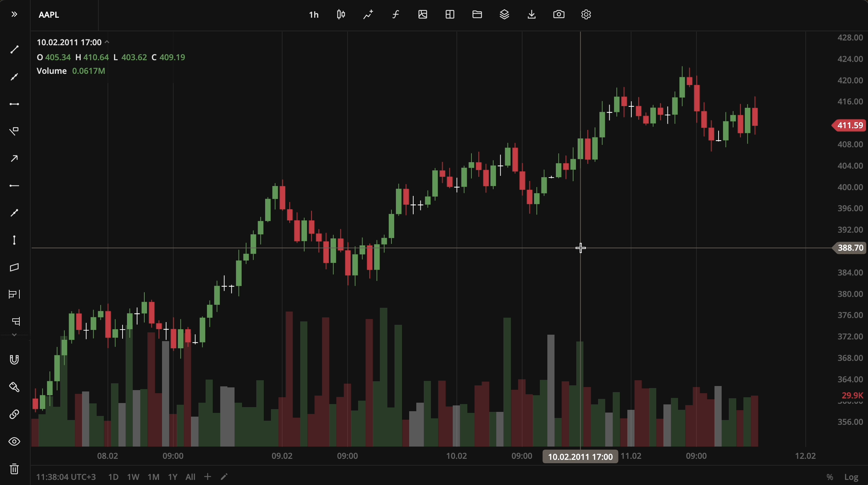Select the All range tab
The width and height of the screenshot is (868, 485).
coord(190,477)
